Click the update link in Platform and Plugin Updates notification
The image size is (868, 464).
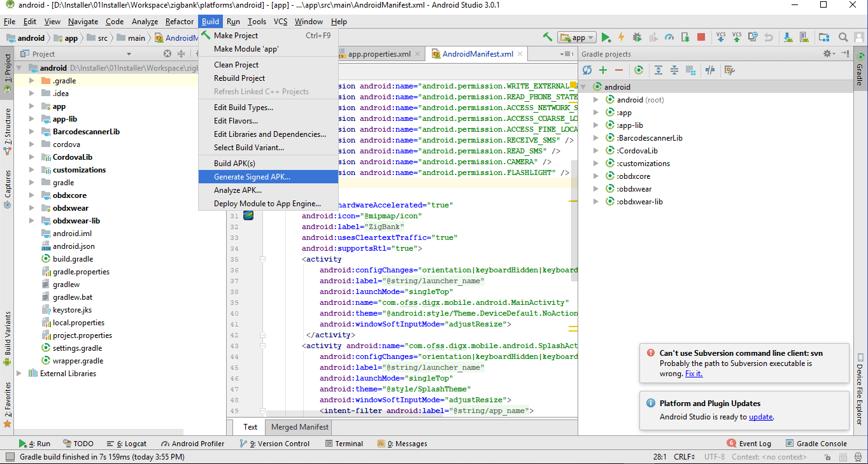[x=760, y=417]
